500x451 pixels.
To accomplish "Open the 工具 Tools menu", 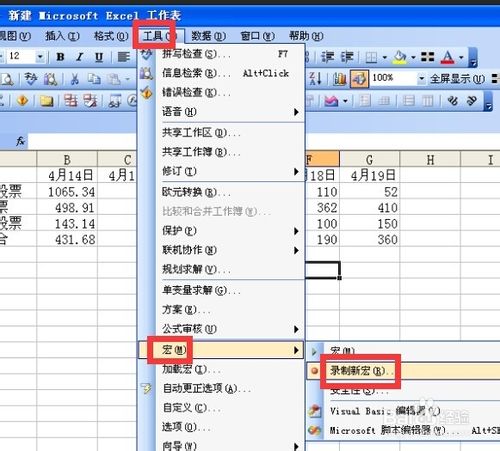I will click(x=159, y=36).
